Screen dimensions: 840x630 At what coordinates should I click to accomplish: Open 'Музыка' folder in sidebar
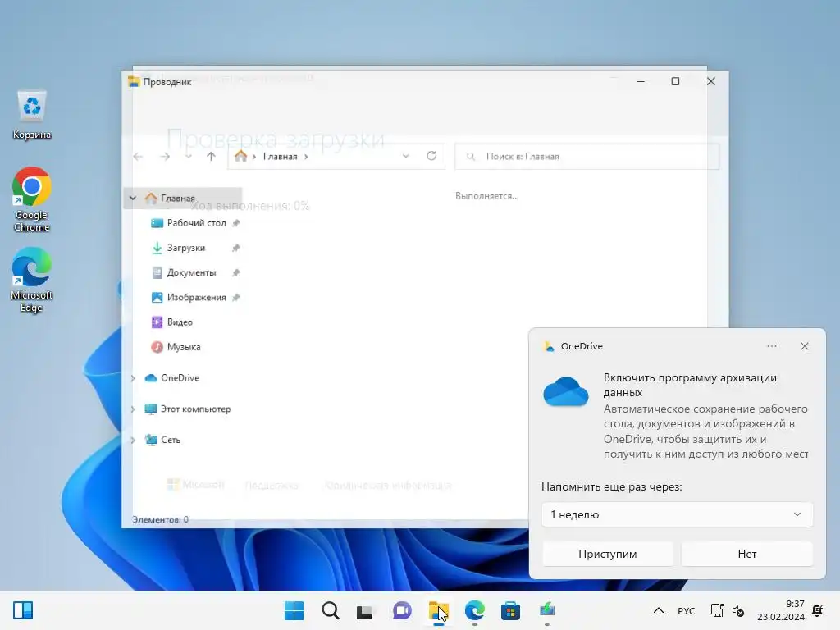(x=183, y=347)
